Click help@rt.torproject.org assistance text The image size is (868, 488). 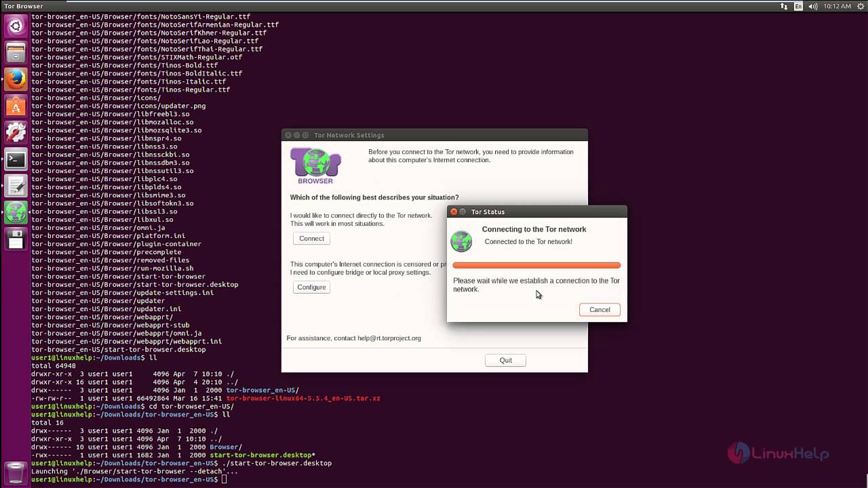tap(389, 338)
